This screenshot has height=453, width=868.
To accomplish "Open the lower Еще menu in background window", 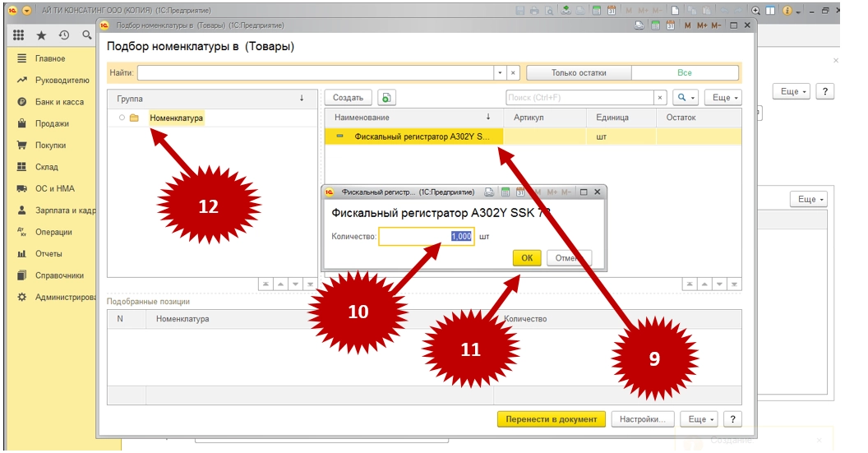I will pyautogui.click(x=809, y=199).
